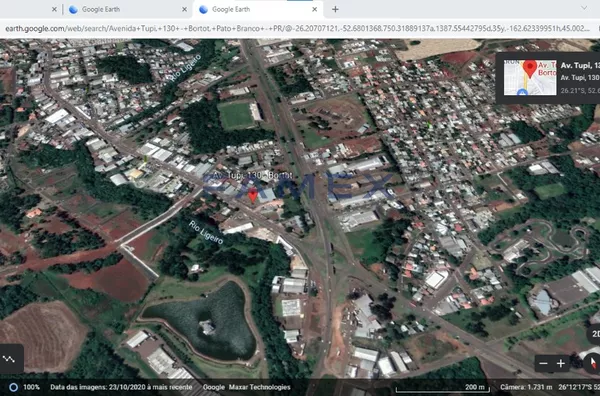The image size is (600, 396).
Task: Click the image date 23/10/2020 text
Action: [x=121, y=387]
